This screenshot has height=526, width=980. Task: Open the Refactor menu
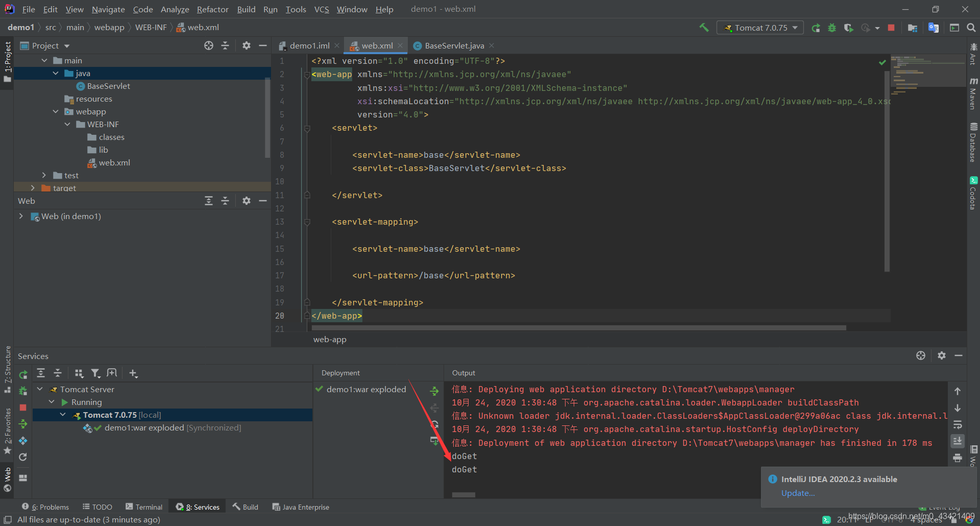[213, 9]
